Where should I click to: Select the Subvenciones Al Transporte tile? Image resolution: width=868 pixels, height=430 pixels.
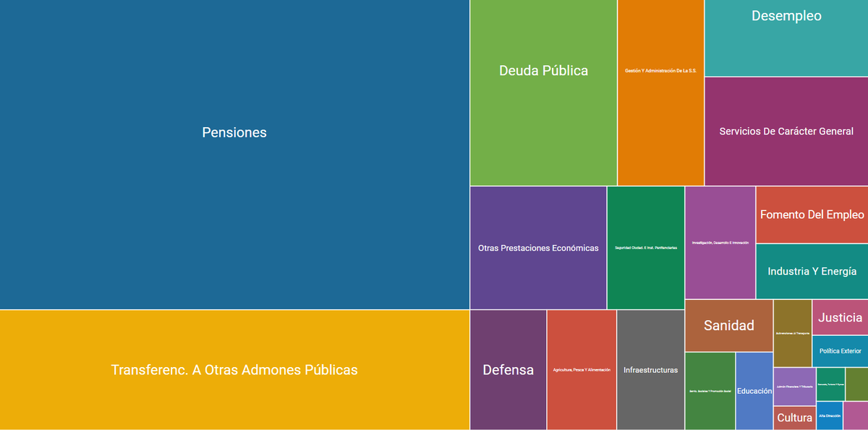click(793, 333)
